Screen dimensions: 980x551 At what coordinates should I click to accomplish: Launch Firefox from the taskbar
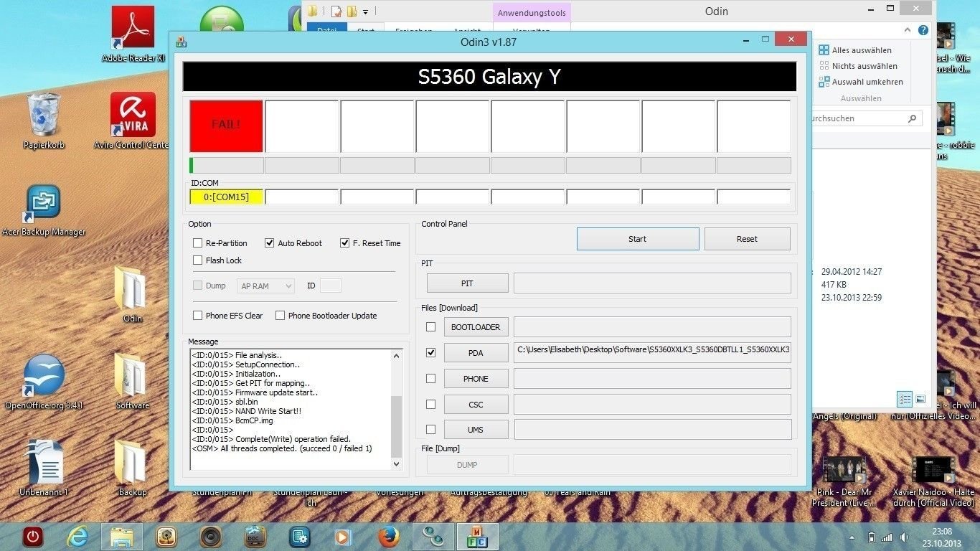[388, 537]
